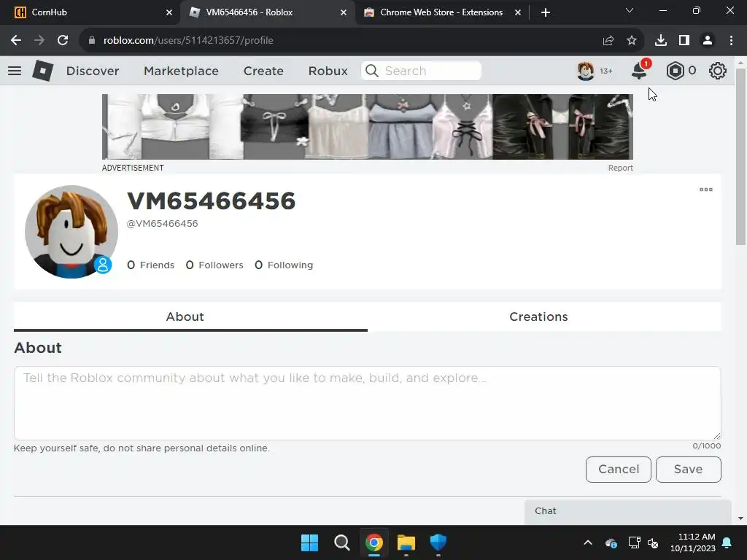This screenshot has width=747, height=560.
Task: Click the browser address bar URL
Action: pos(188,41)
